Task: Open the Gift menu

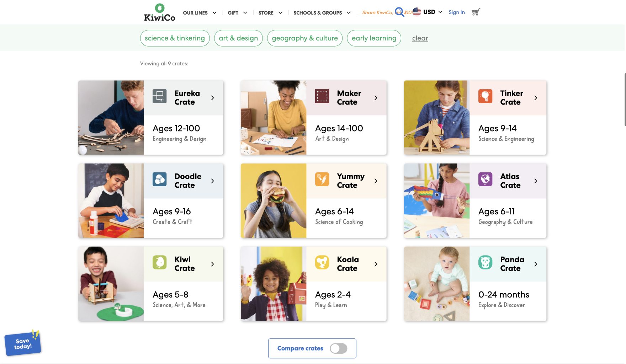Action: (237, 13)
